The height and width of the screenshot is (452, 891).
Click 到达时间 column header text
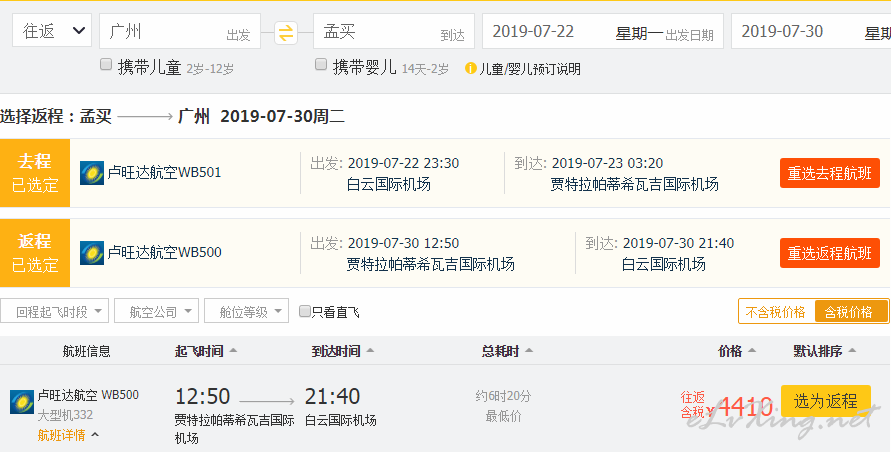pyautogui.click(x=336, y=351)
